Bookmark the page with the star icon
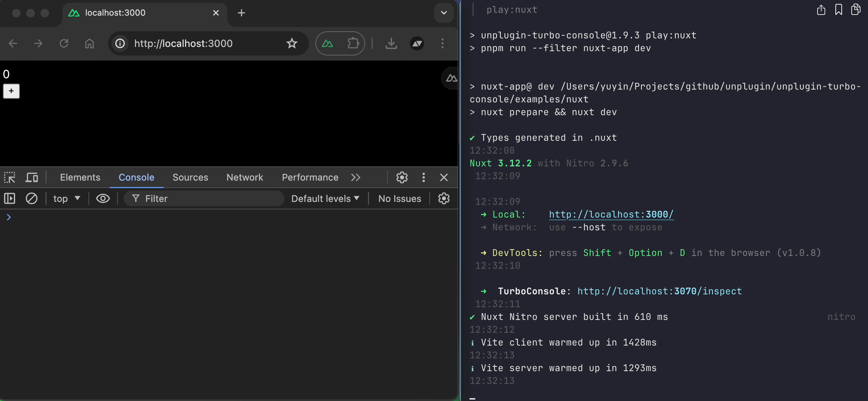 [x=291, y=43]
